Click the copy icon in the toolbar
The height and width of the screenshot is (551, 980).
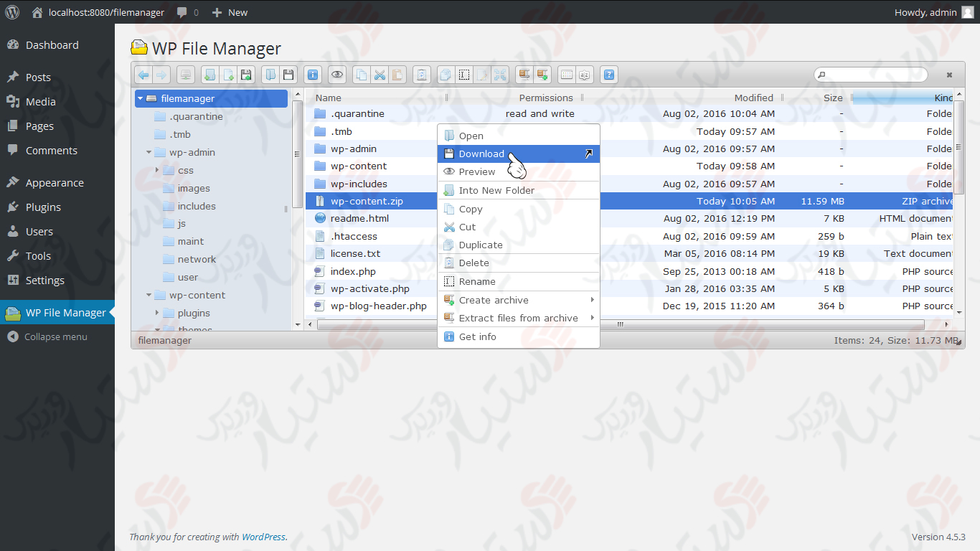click(x=362, y=75)
